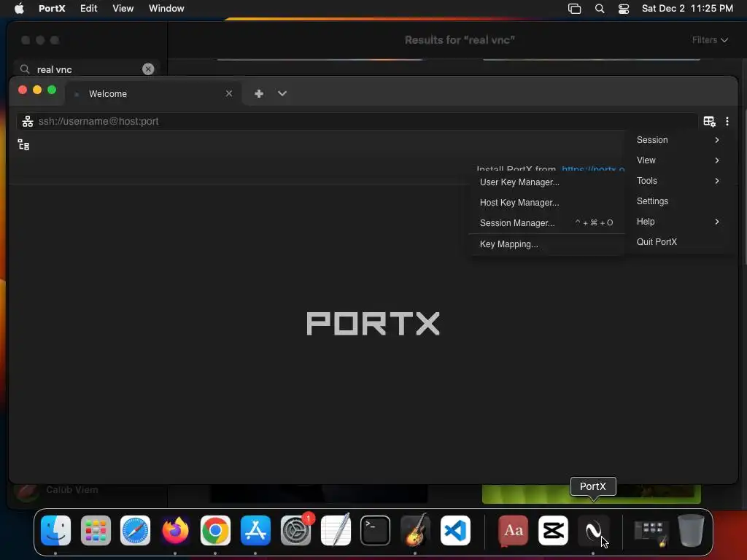Open User Key Manager
Viewport: 747px width, 560px height.
click(546, 182)
